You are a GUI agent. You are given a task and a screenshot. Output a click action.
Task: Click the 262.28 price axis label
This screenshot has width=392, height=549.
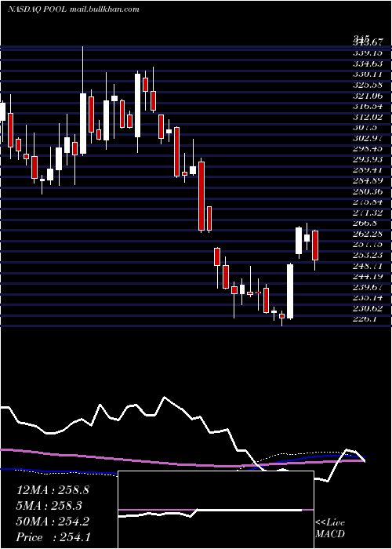(368, 233)
